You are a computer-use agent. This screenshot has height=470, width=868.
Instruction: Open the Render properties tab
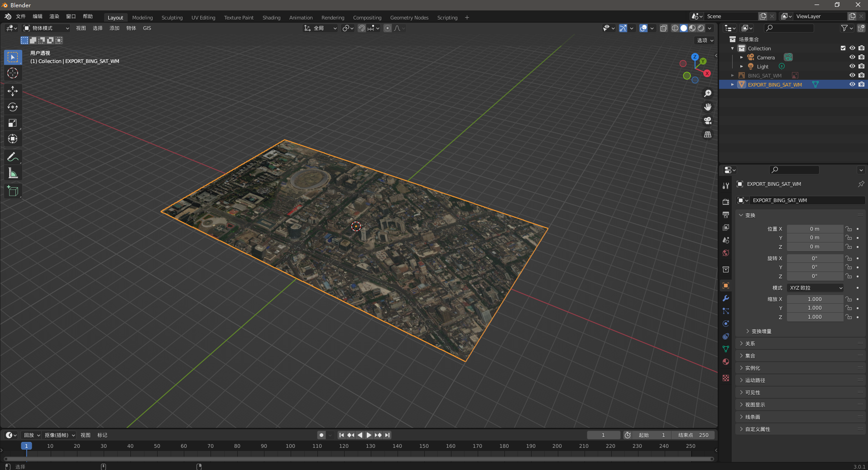(x=726, y=202)
